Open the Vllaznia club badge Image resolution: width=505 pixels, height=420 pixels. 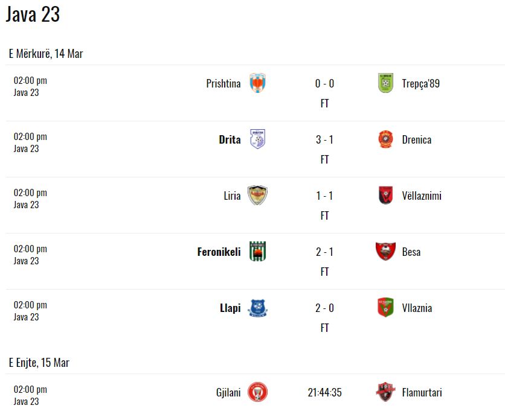pyautogui.click(x=385, y=307)
